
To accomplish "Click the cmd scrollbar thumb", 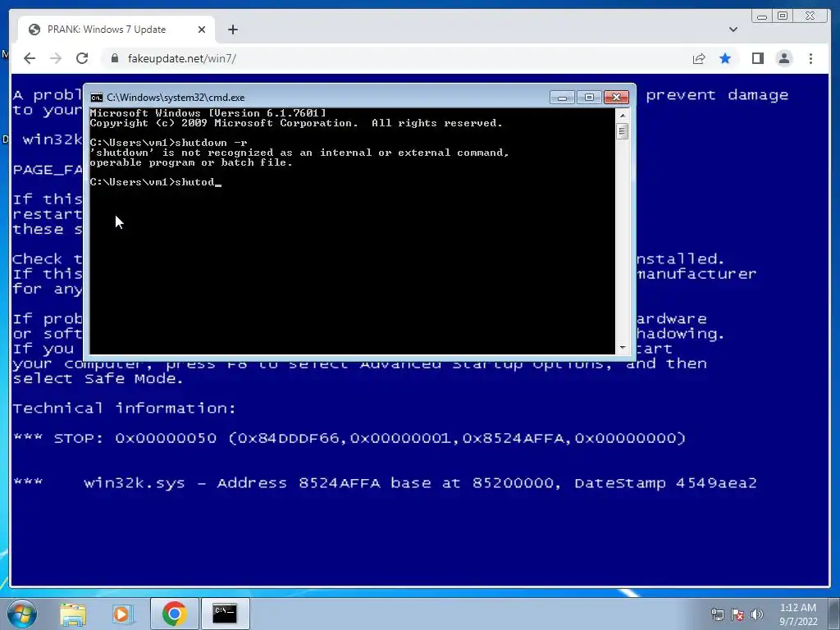I will coord(622,131).
